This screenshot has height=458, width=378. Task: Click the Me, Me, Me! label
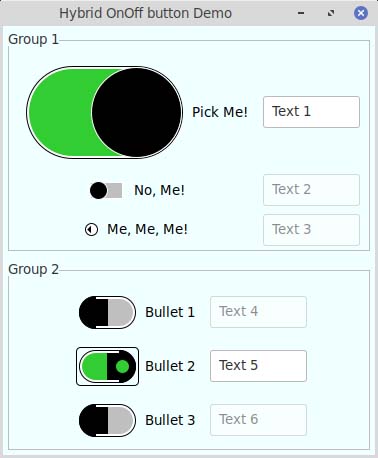tap(147, 229)
